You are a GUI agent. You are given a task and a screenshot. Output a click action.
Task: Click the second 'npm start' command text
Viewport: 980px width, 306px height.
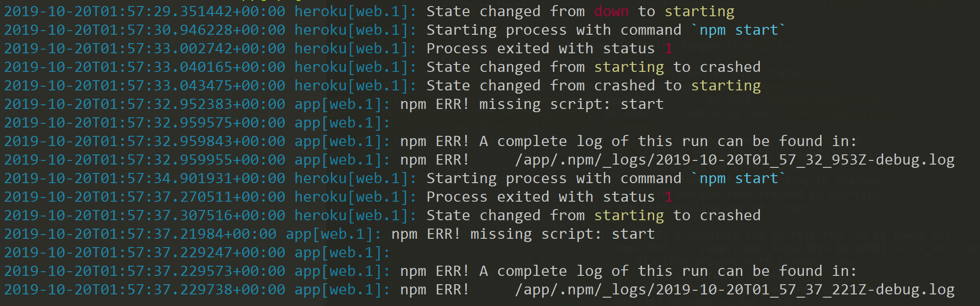click(739, 178)
